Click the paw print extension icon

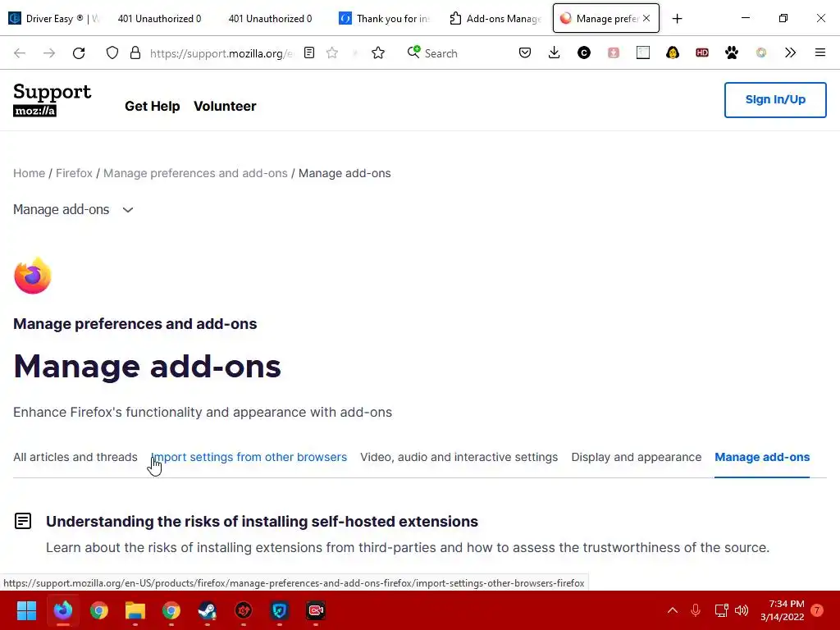click(x=731, y=52)
